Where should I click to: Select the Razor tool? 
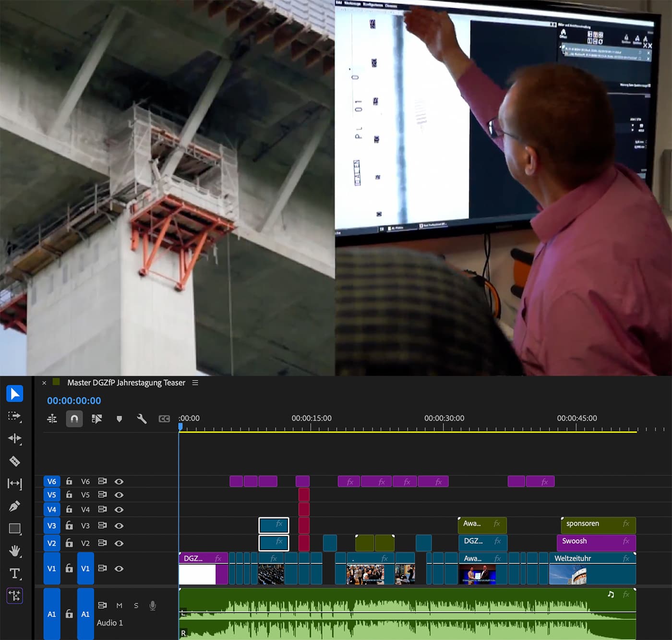point(15,461)
